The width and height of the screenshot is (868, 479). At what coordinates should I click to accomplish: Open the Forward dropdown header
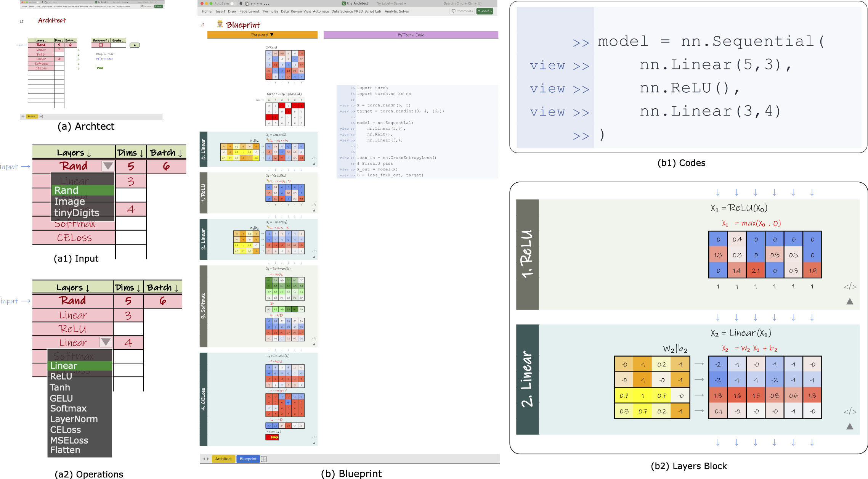pyautogui.click(x=262, y=35)
